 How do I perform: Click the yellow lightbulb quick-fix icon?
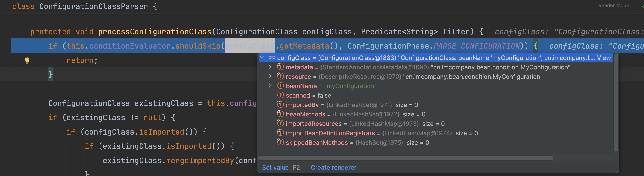[27, 60]
